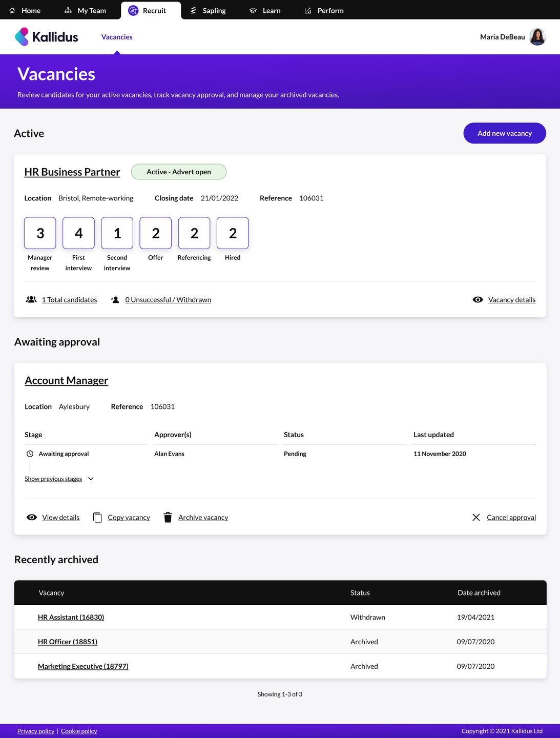Click the unsuccessful candidates person icon
This screenshot has height=738, width=560.
coord(115,300)
